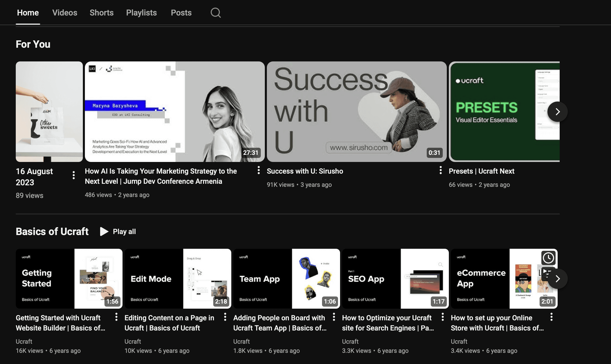The image size is (611, 364).
Task: Open more options for Adding People on Board
Action: pyautogui.click(x=334, y=317)
